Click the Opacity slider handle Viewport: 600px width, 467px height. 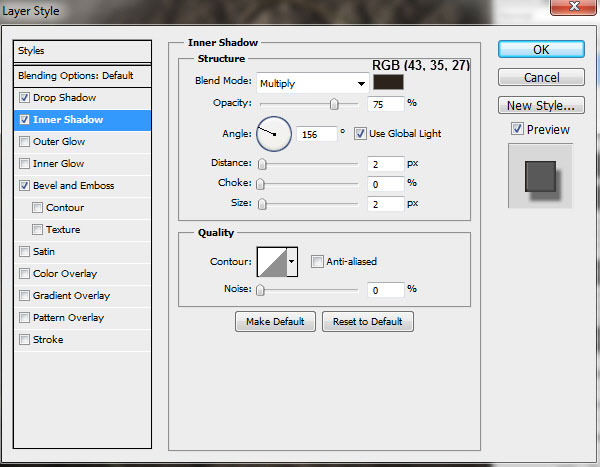[334, 104]
